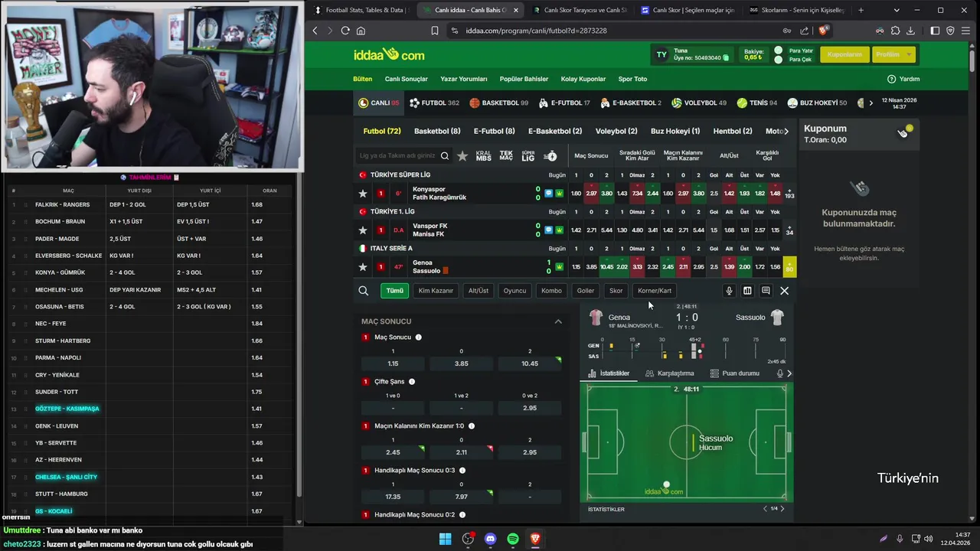Bookmark page using address bar bookmark icon
The image size is (980, 551).
pyautogui.click(x=435, y=31)
